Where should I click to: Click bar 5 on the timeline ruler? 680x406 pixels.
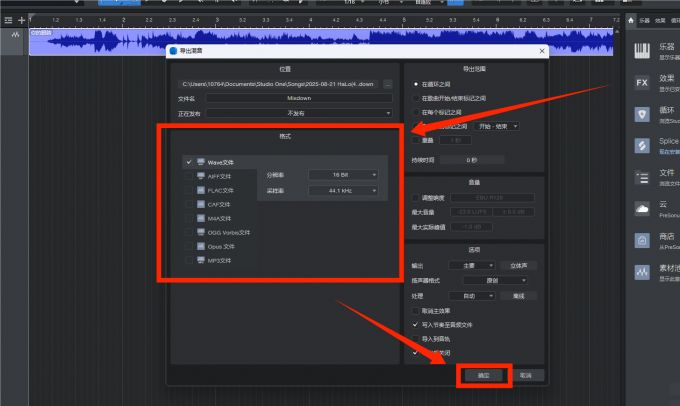click(404, 20)
